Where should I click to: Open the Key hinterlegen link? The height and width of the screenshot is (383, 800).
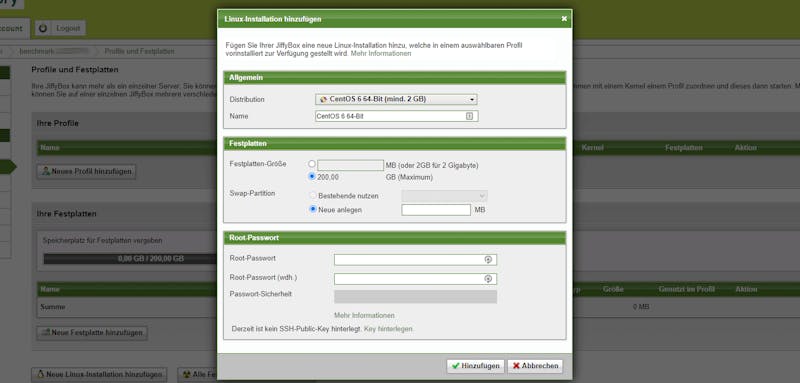(388, 329)
